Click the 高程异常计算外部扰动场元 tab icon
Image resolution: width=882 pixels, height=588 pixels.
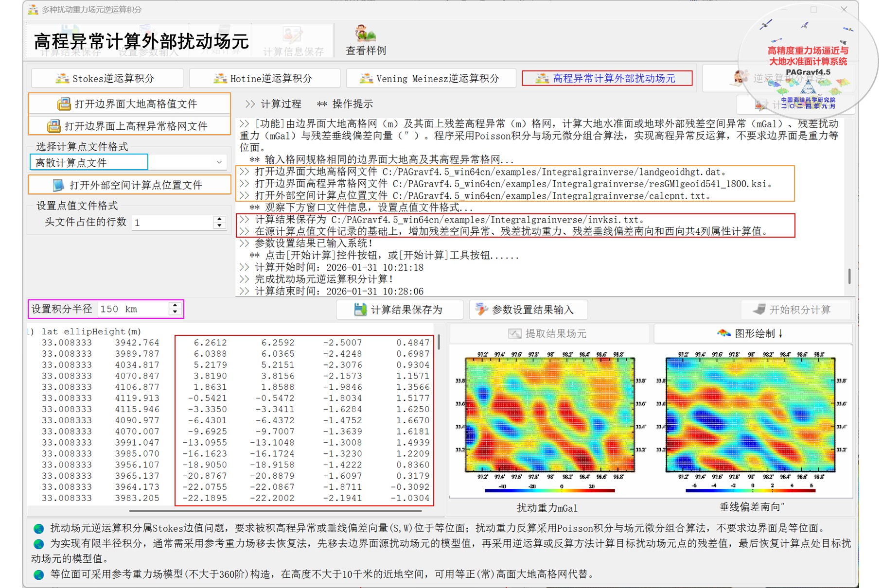coord(542,78)
